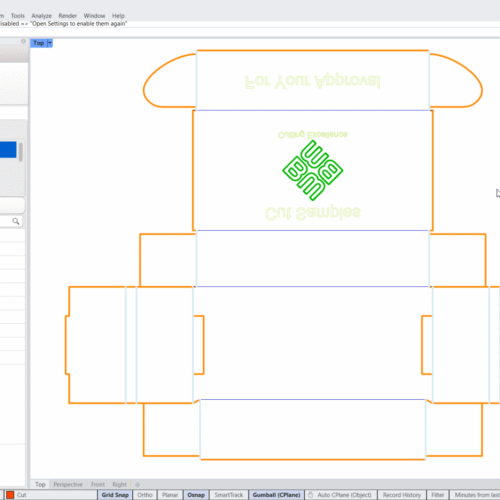The image size is (500, 500).
Task: Click the command history message text
Action: [63, 24]
